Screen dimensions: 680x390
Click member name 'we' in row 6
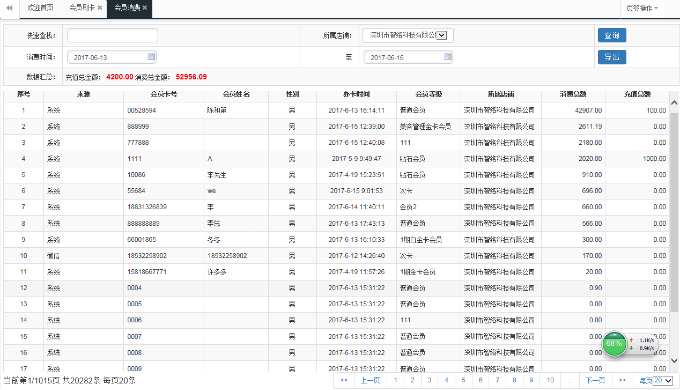(212, 191)
